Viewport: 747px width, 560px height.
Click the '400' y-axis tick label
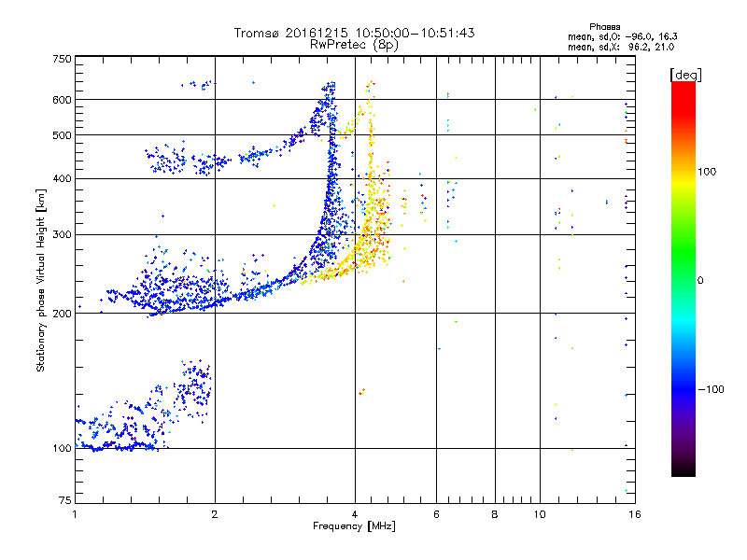click(63, 178)
